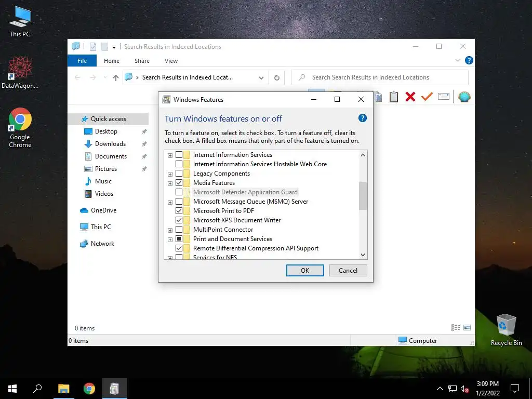
Task: Click the features list scroll down arrow
Action: coord(363,255)
